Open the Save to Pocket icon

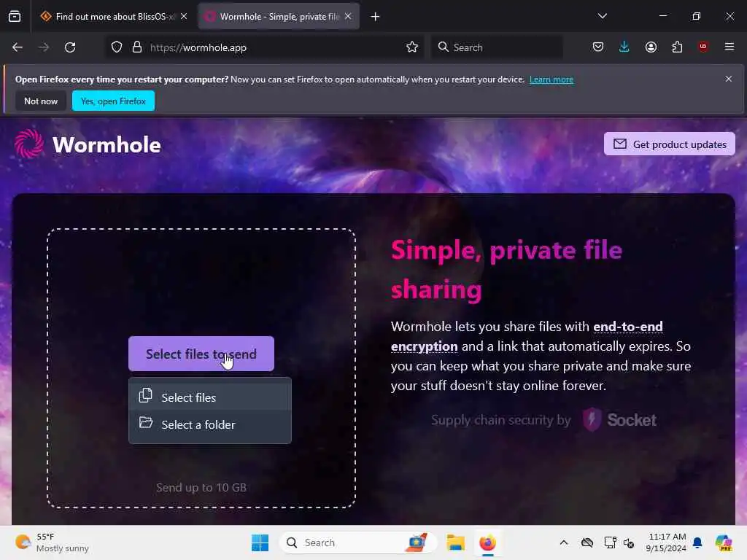click(x=598, y=47)
